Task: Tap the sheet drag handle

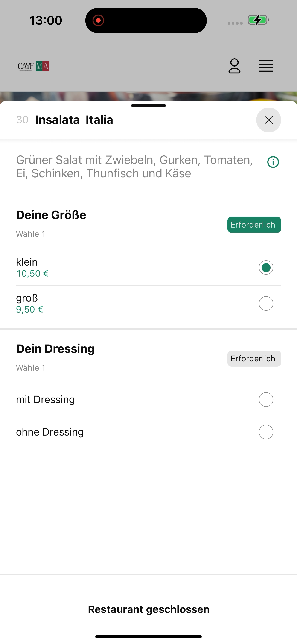Action: click(148, 105)
